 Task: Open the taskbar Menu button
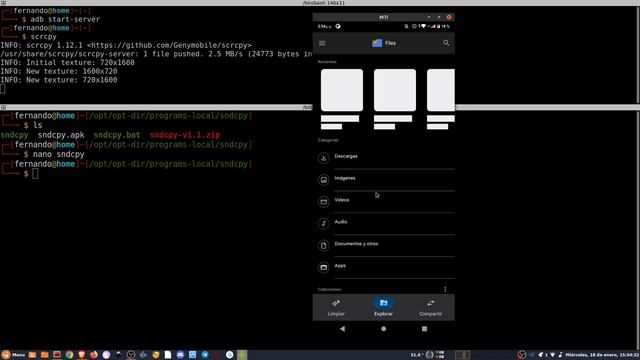[13, 355]
